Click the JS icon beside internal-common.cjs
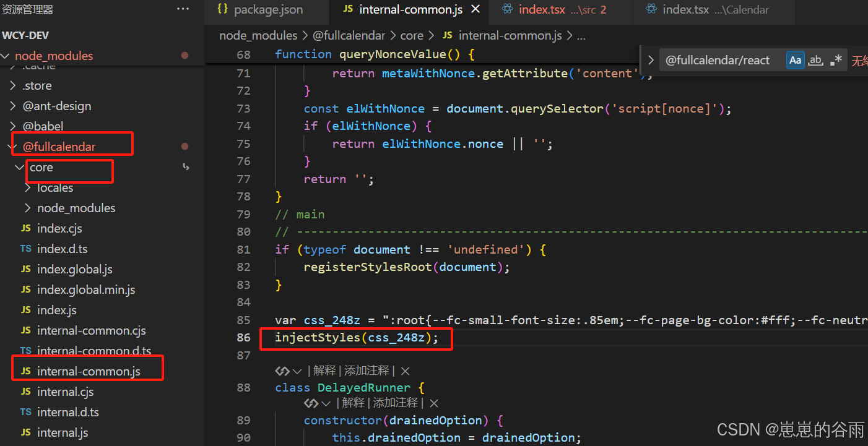Image resolution: width=868 pixels, height=446 pixels. coord(25,330)
